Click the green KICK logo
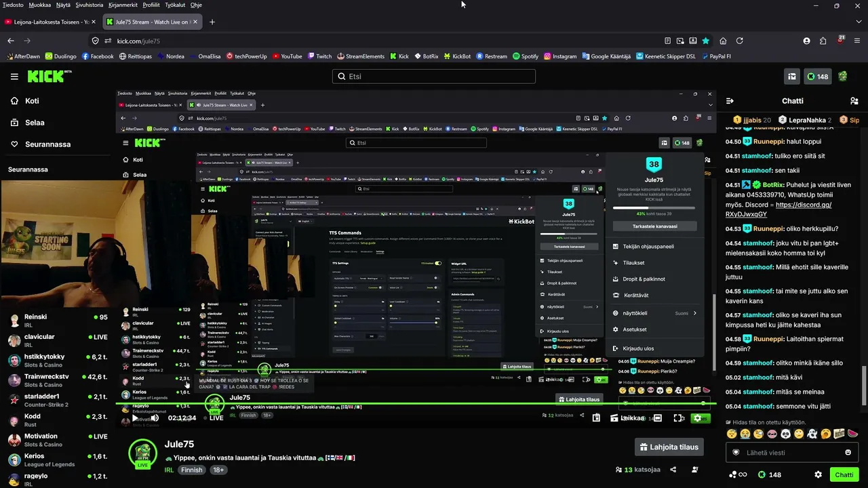This screenshot has width=868, height=488. click(50, 77)
